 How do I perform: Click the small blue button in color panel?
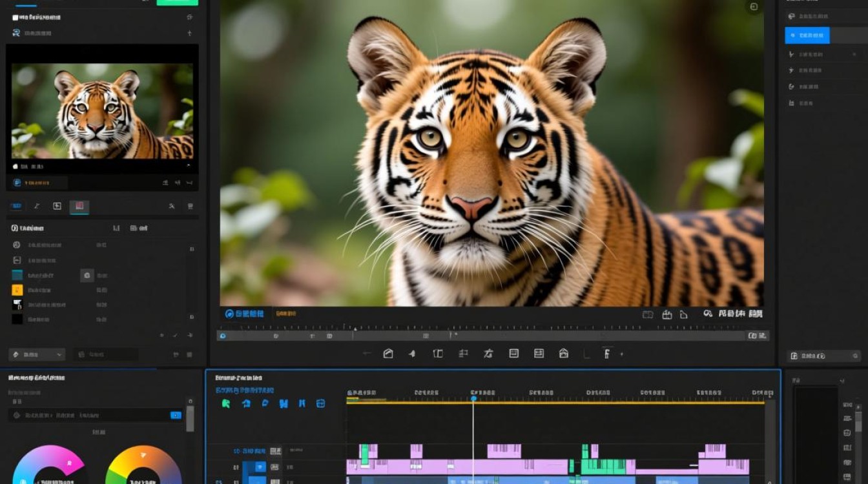click(x=176, y=416)
